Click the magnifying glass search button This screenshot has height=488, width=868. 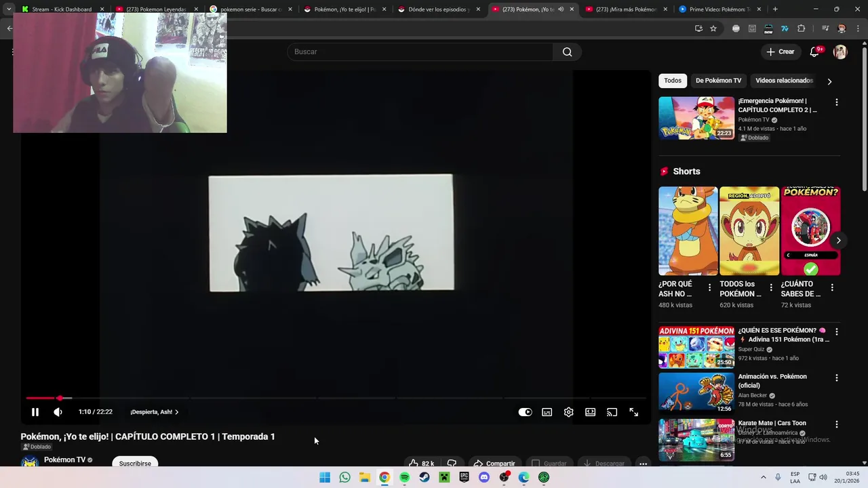coord(567,52)
